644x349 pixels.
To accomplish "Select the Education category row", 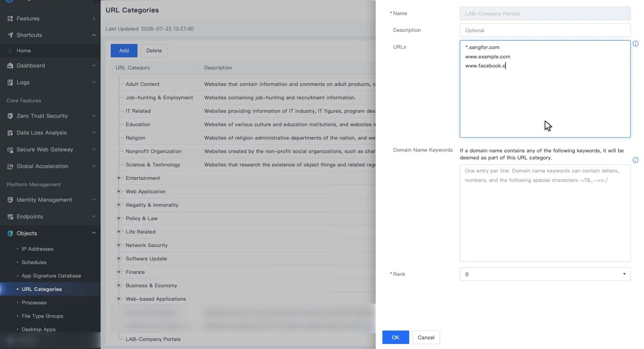I will [243, 124].
